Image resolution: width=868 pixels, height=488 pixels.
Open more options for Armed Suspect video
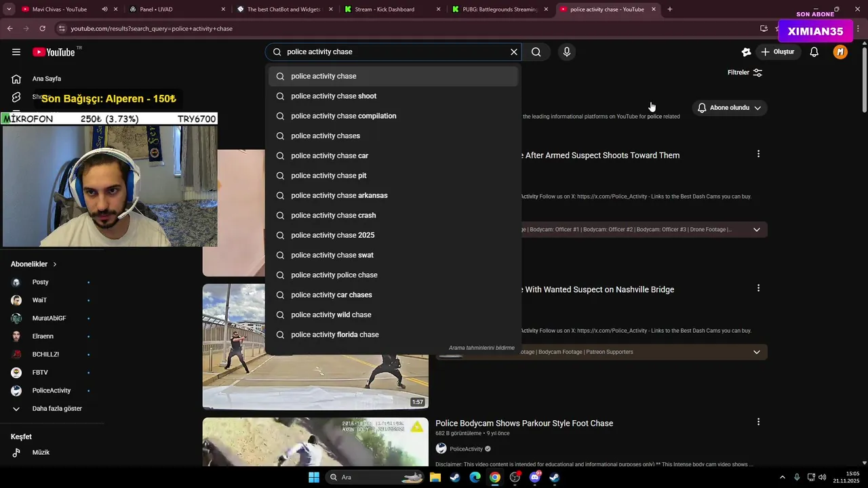coord(758,155)
